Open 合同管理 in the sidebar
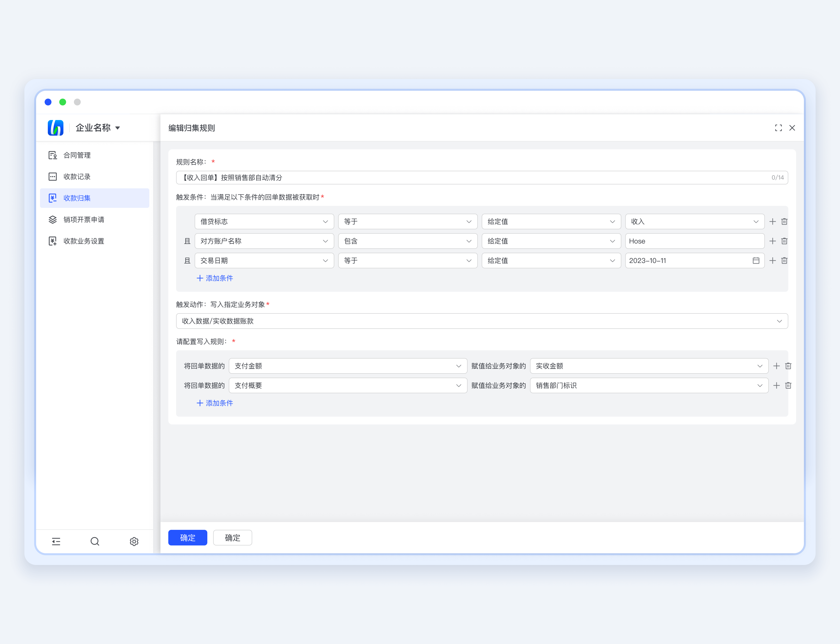The width and height of the screenshot is (840, 644). point(77,155)
